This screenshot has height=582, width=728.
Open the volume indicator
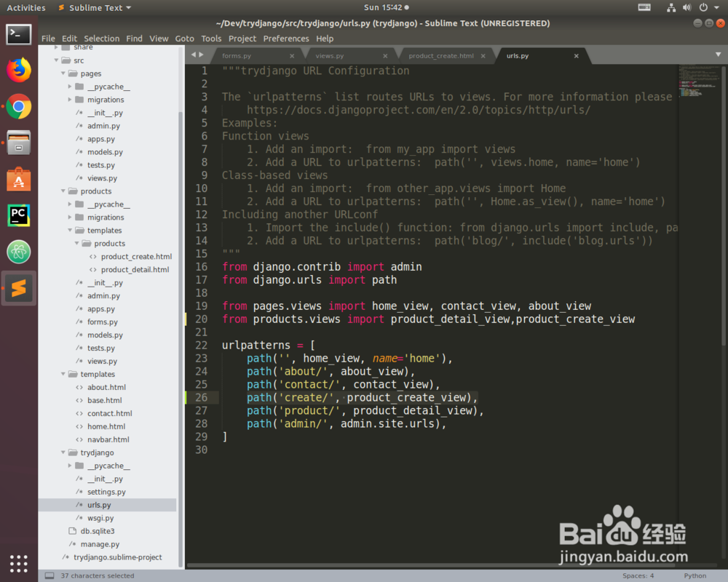click(687, 7)
